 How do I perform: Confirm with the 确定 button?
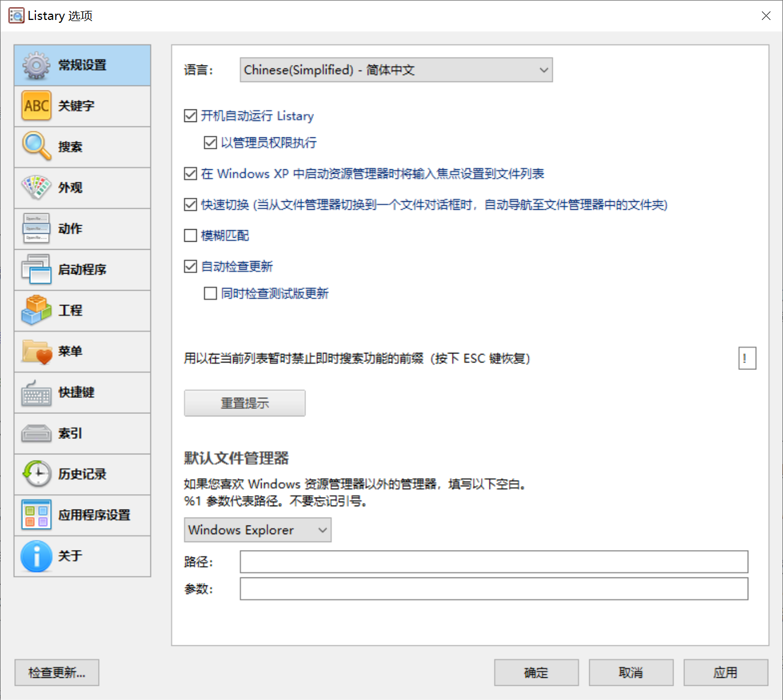536,673
